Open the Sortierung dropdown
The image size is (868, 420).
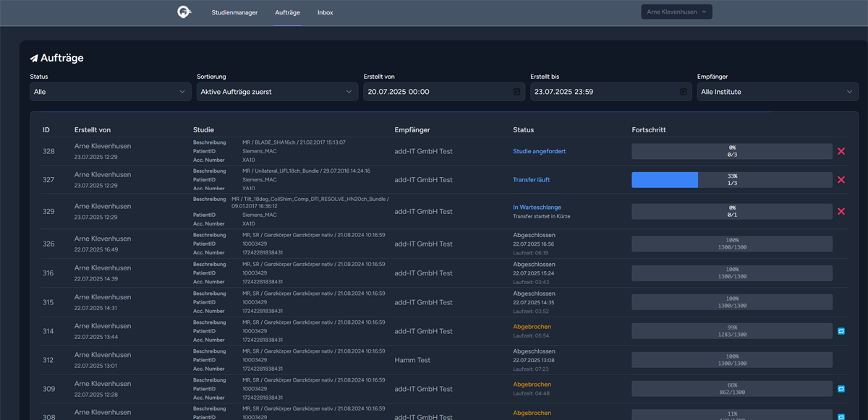tap(277, 92)
